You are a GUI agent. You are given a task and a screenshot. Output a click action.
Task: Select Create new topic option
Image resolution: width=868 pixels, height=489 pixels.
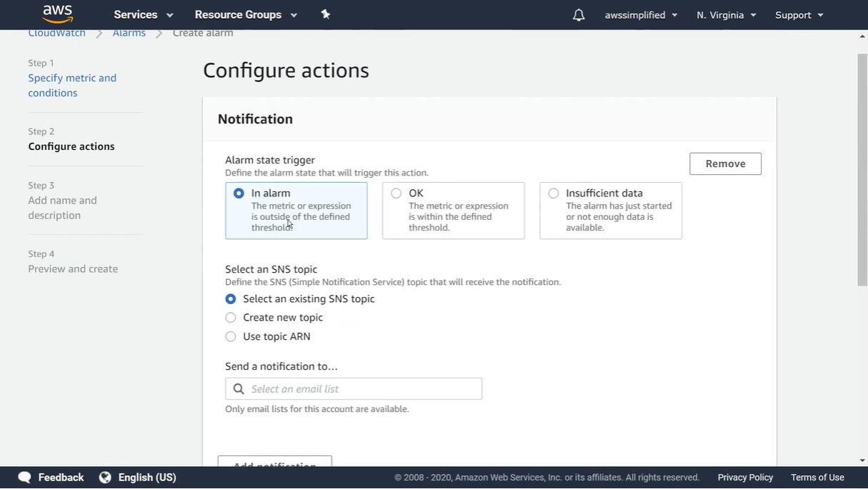point(231,318)
